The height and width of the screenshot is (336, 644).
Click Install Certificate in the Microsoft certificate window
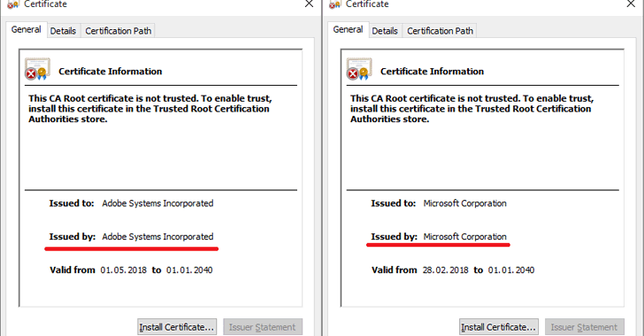click(499, 327)
